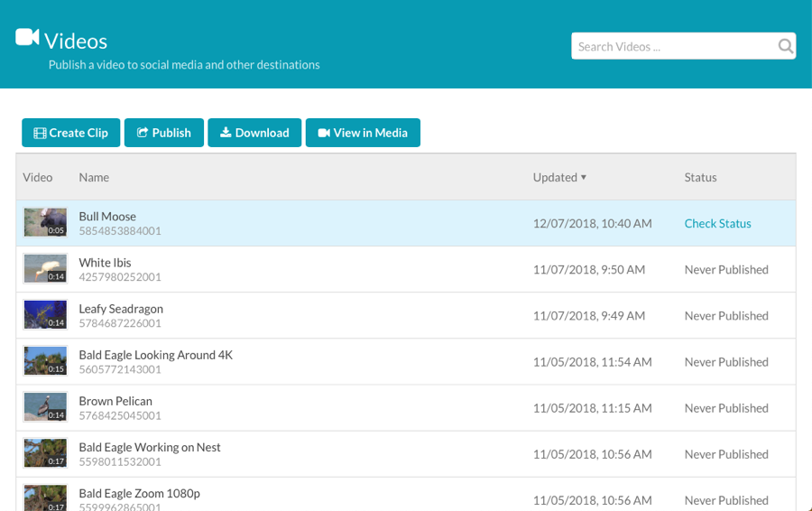Image resolution: width=812 pixels, height=511 pixels.
Task: Click the Status column header
Action: pos(700,178)
